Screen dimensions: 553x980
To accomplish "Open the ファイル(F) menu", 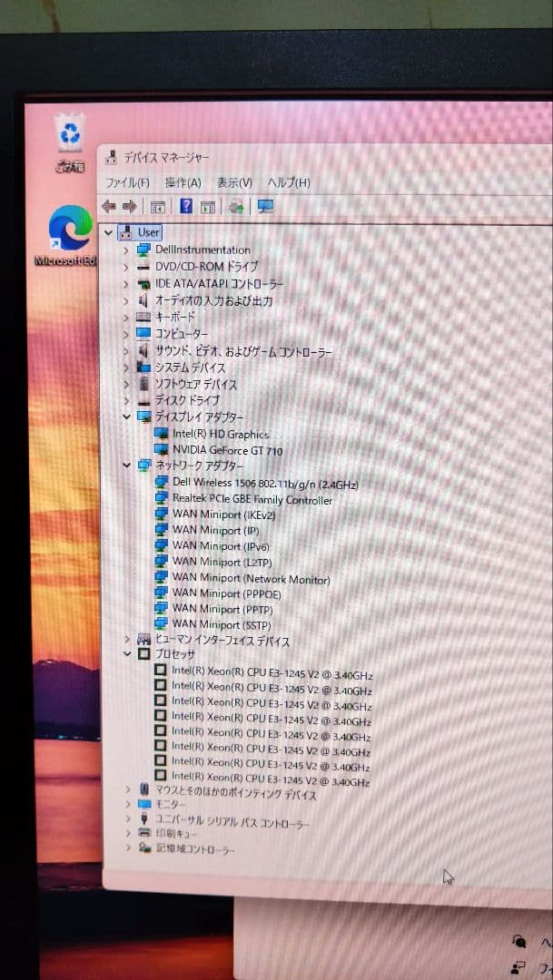I will [x=127, y=183].
